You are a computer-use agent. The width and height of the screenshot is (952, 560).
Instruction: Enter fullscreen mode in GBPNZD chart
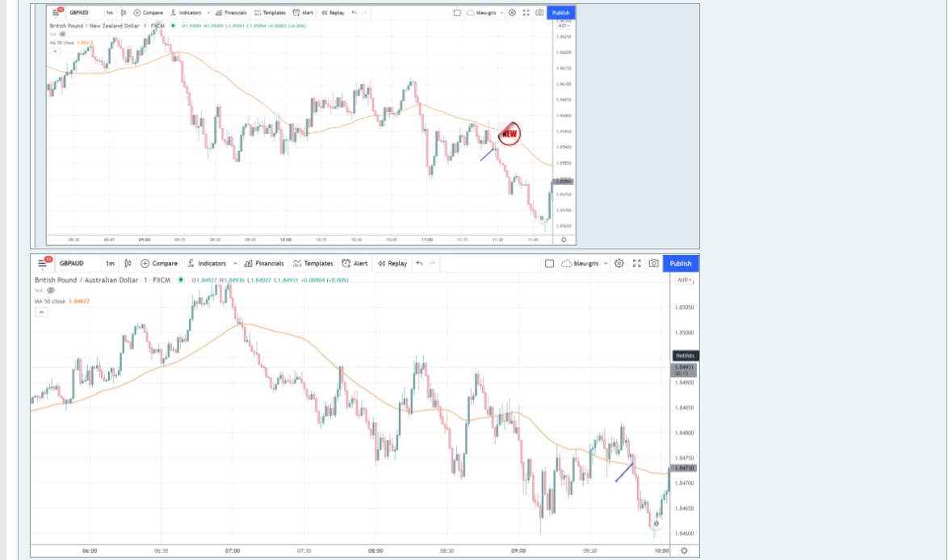[526, 13]
